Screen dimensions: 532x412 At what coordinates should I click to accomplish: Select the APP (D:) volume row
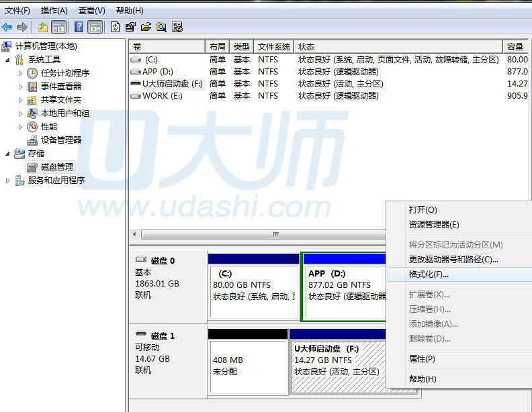[328, 72]
